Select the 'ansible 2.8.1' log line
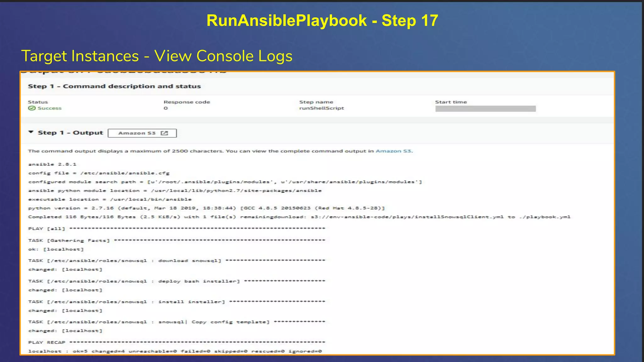Screen dimensions: 644x362 pyautogui.click(x=52, y=164)
